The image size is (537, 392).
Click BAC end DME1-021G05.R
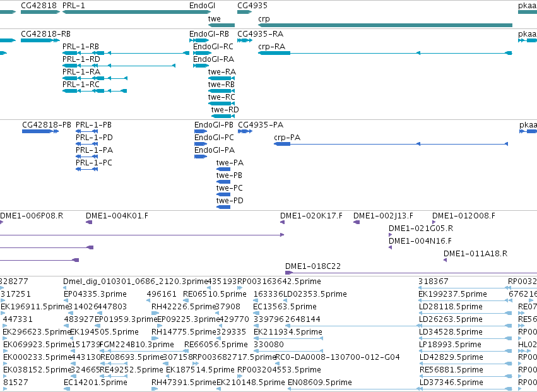tap(421, 229)
